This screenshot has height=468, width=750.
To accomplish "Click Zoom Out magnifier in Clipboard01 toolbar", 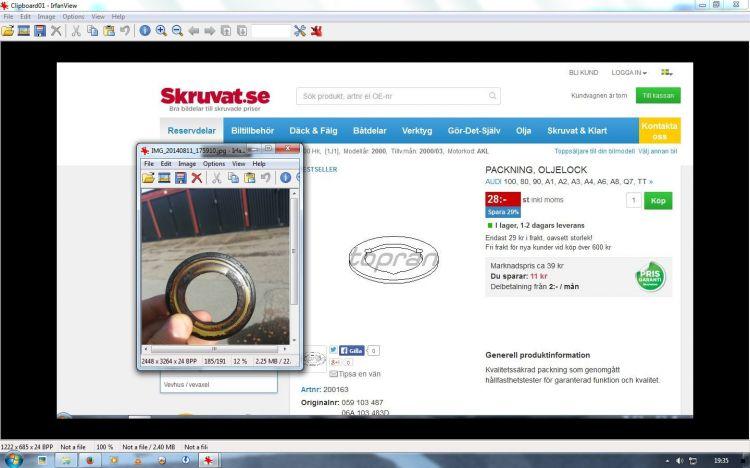I will pos(177,31).
